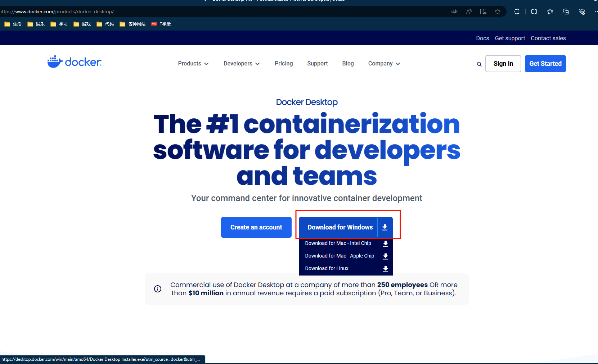The height and width of the screenshot is (364, 598).
Task: Expand the Products menu
Action: (193, 64)
